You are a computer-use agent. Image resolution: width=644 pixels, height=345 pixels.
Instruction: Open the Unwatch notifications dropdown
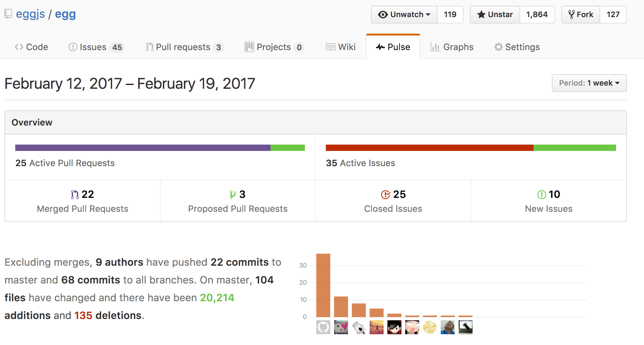[404, 15]
